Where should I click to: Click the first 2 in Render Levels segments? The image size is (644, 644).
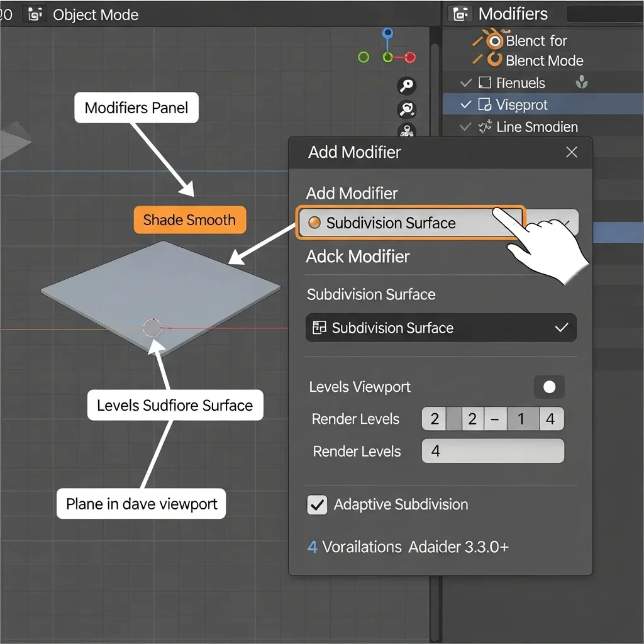(435, 419)
